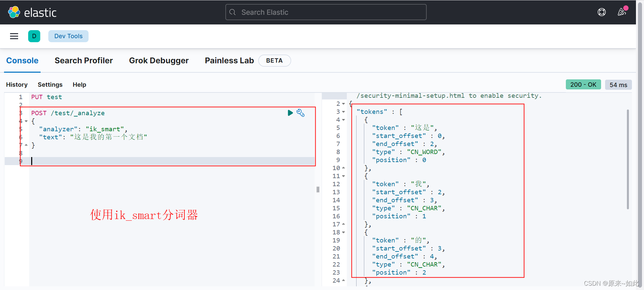Focus the Search Elastic field
The image size is (644, 290).
tap(326, 12)
